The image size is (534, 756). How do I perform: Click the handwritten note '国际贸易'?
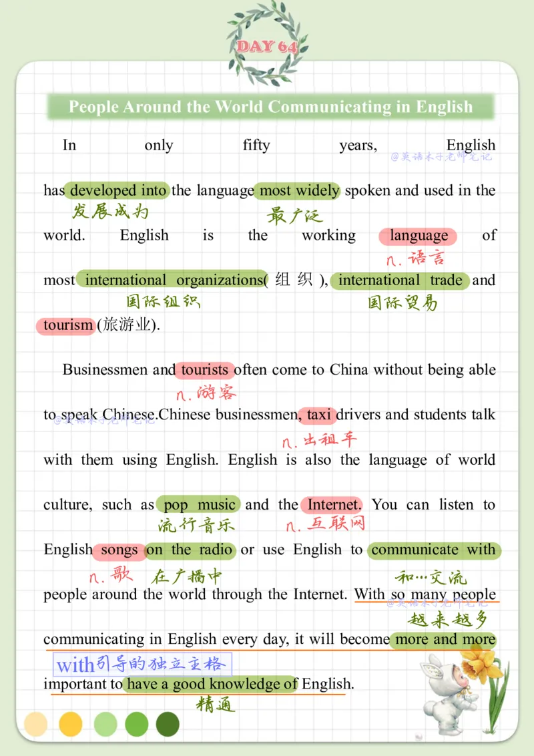pos(403,303)
